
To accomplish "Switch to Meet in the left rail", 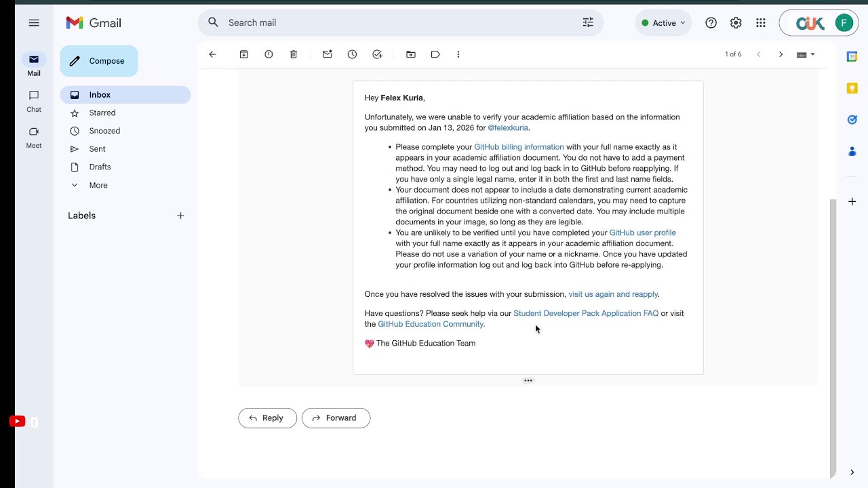I will (34, 137).
